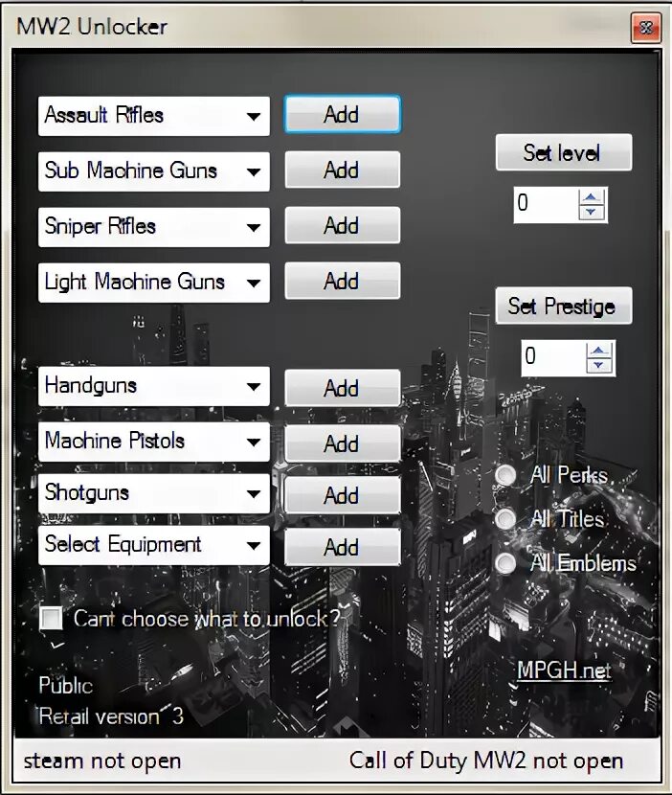672x795 pixels.
Task: Focus the level number field
Action: (546, 204)
